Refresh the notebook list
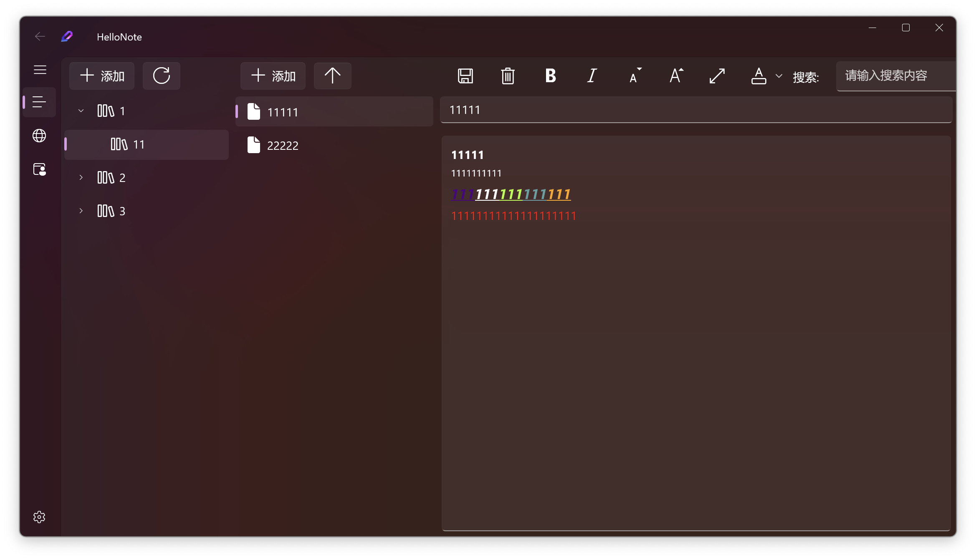Viewport: 976px width, 560px height. (161, 76)
